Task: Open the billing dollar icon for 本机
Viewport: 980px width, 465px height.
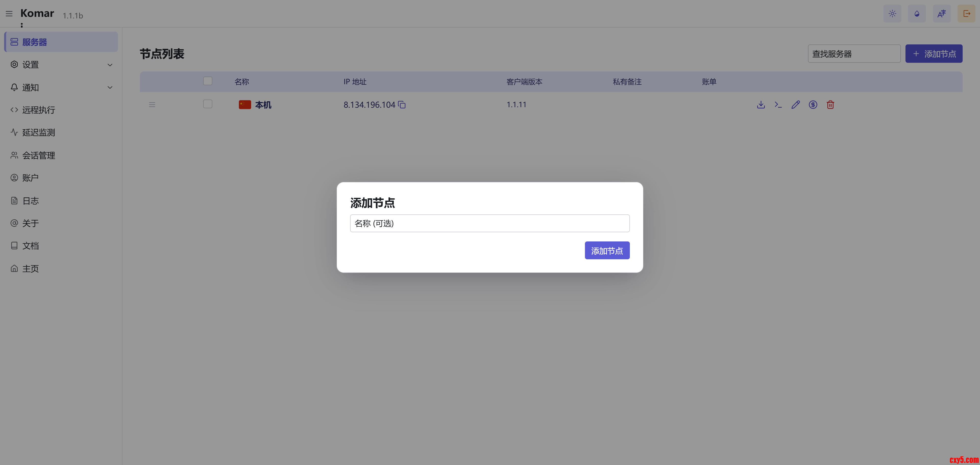Action: click(813, 105)
